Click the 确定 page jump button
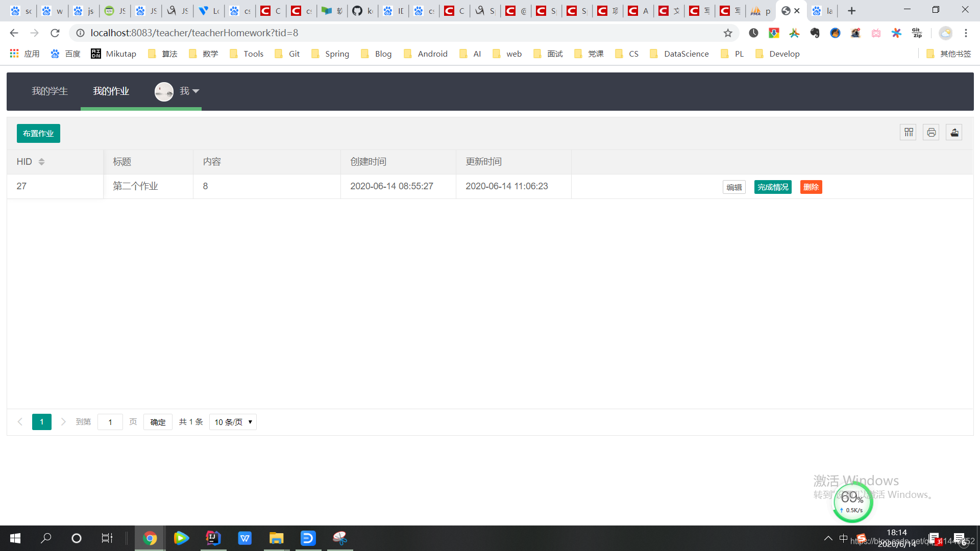This screenshot has height=551, width=980. point(158,422)
